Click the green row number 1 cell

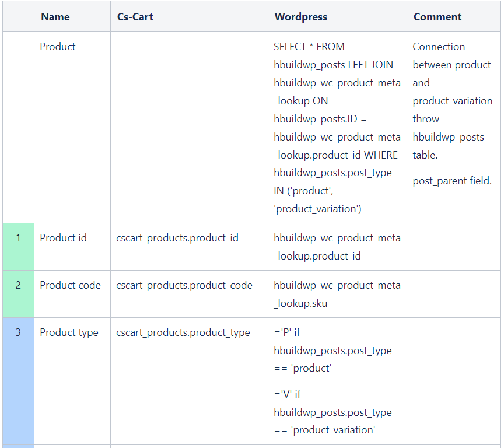pos(18,238)
